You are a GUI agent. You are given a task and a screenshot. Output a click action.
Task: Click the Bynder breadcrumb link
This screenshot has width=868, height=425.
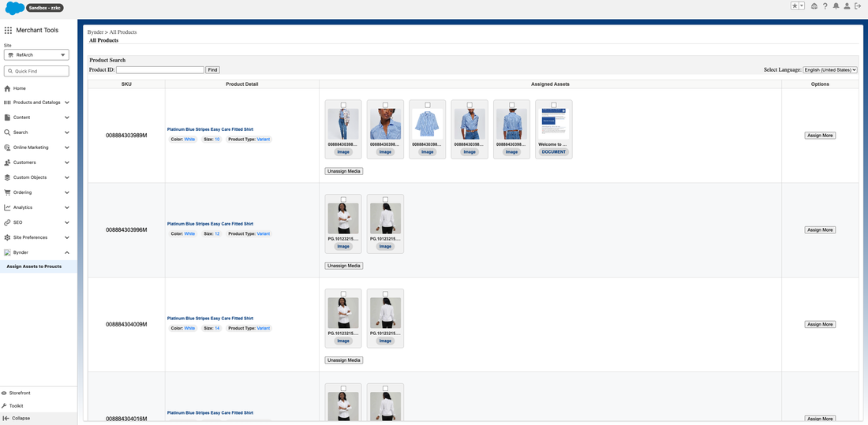(95, 32)
